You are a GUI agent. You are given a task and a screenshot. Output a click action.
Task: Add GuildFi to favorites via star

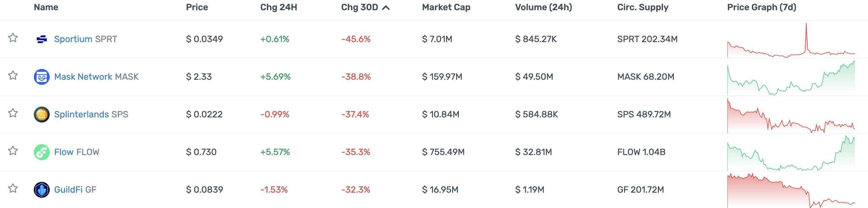13,188
